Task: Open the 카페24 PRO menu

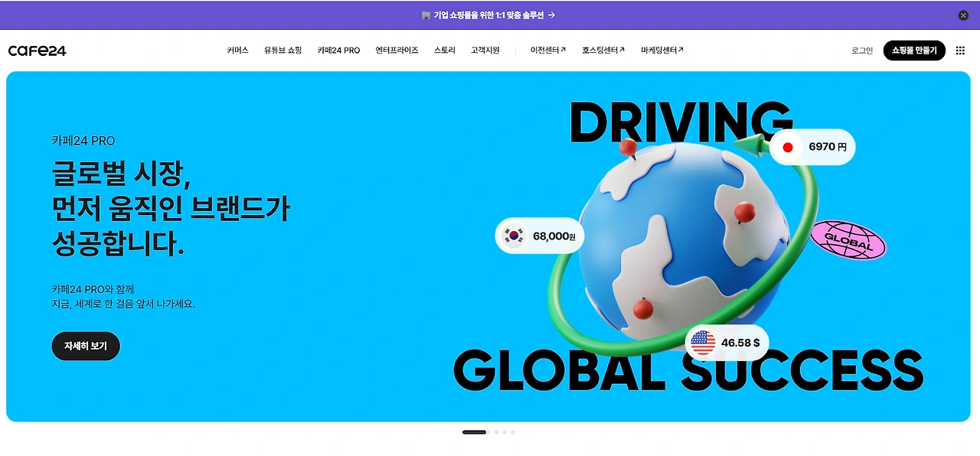Action: coord(338,50)
